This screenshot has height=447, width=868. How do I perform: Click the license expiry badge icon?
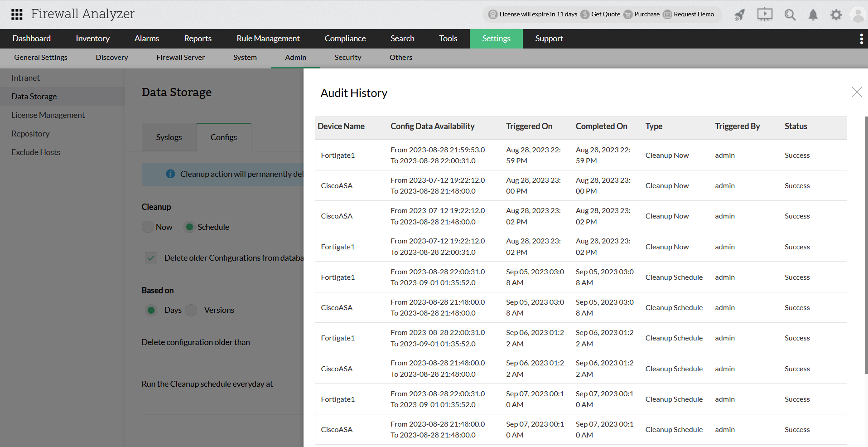click(x=492, y=14)
